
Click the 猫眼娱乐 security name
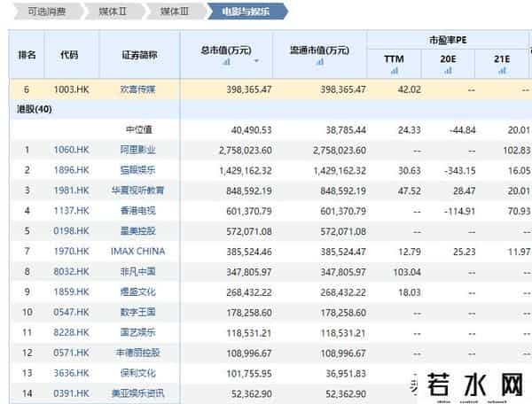[140, 170]
